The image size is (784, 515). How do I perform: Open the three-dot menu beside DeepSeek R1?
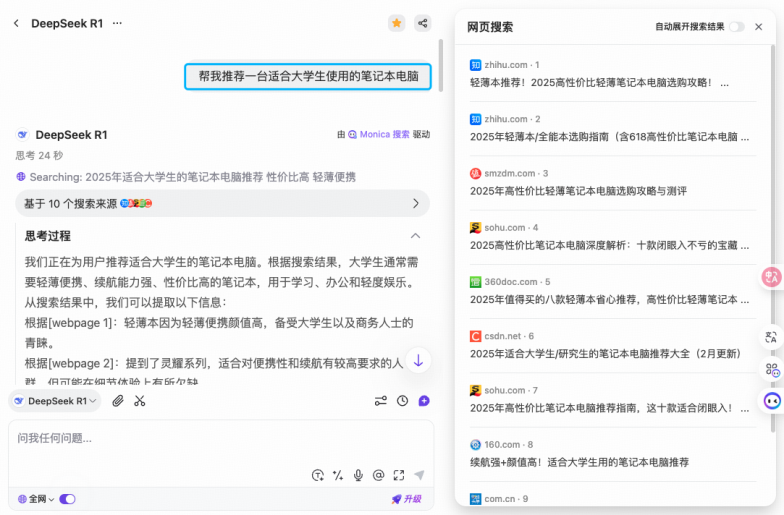(x=117, y=23)
